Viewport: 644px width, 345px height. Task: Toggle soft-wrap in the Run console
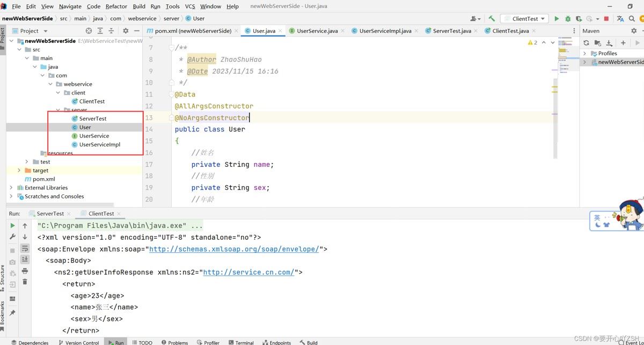pyautogui.click(x=25, y=248)
